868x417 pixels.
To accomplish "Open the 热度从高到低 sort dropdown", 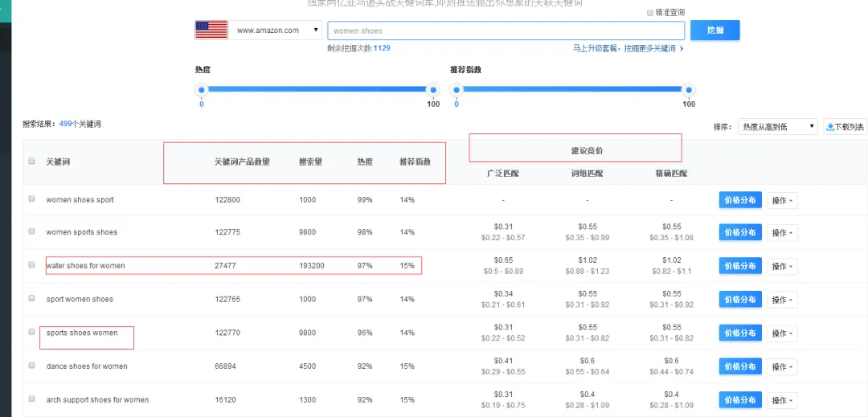I will 777,127.
